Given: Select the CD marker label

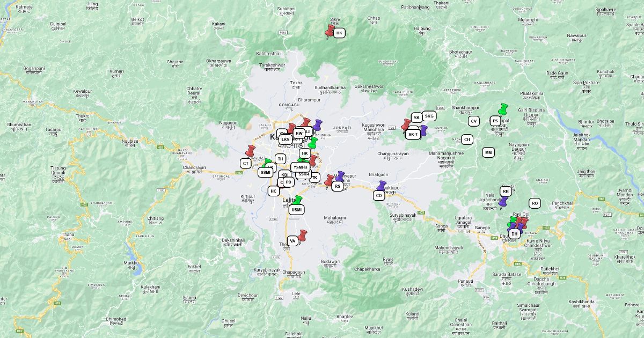Looking at the screenshot, I should tap(379, 196).
